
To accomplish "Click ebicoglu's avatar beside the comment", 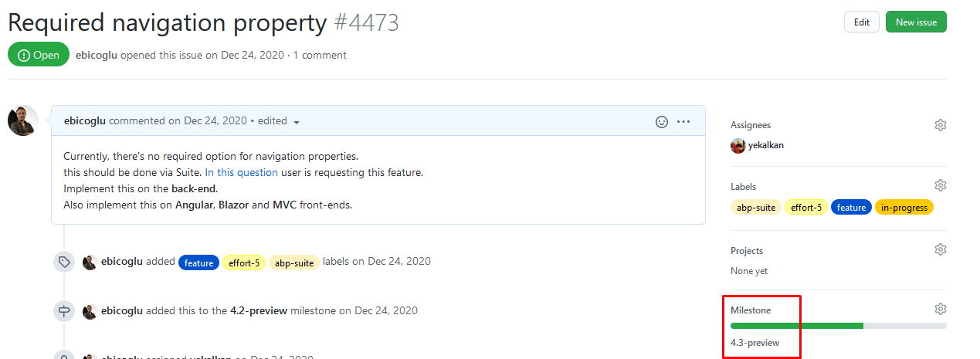I will click(x=22, y=120).
